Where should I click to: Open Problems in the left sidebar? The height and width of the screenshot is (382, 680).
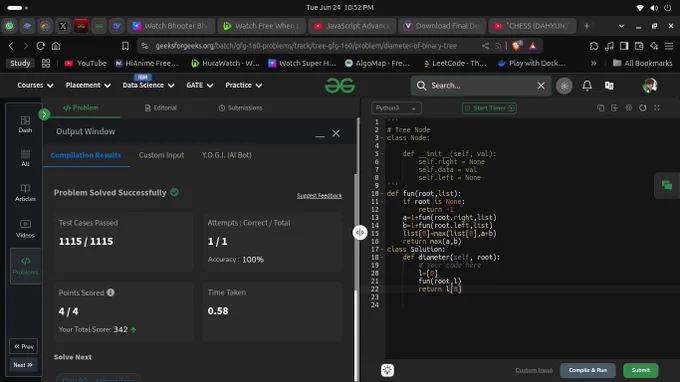[x=26, y=266]
